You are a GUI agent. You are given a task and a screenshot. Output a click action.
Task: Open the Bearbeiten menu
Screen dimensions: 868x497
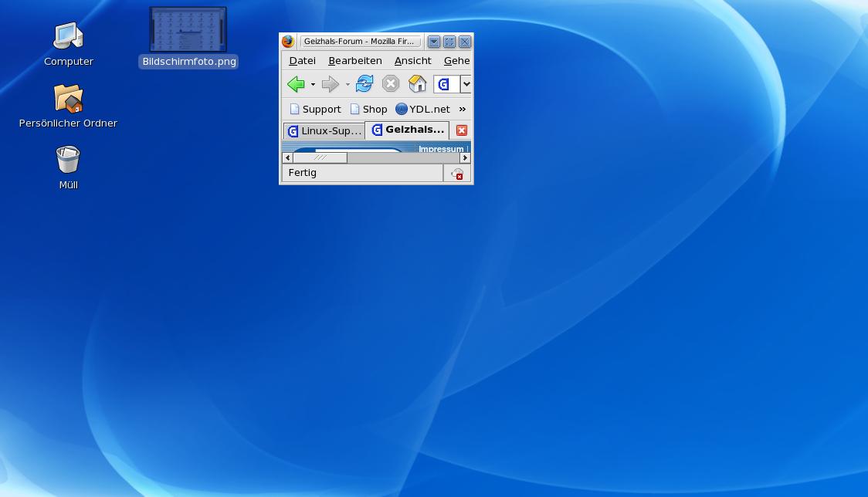[x=354, y=61]
